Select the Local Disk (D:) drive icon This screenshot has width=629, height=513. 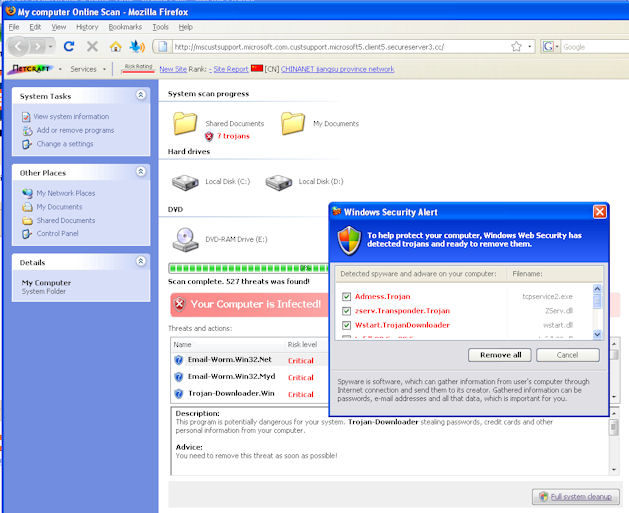click(x=279, y=182)
